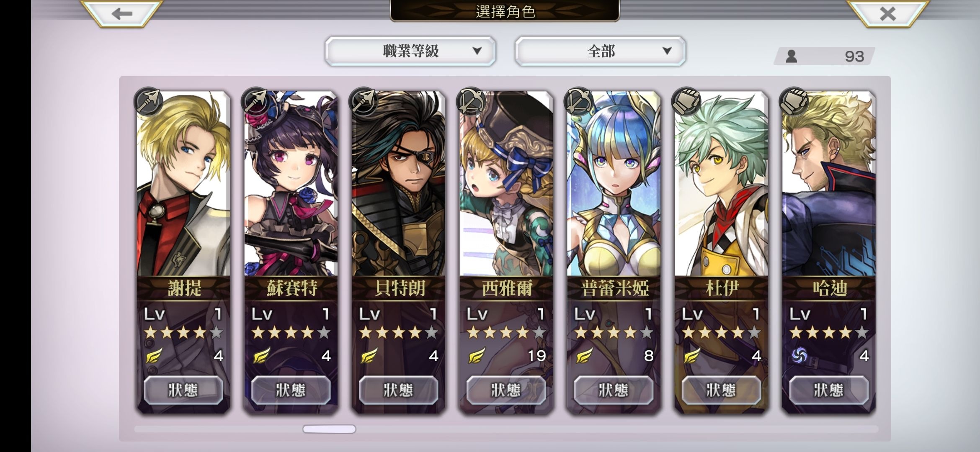Select the character 普蕾米婭 portrait
980x452 pixels.
pyautogui.click(x=614, y=184)
